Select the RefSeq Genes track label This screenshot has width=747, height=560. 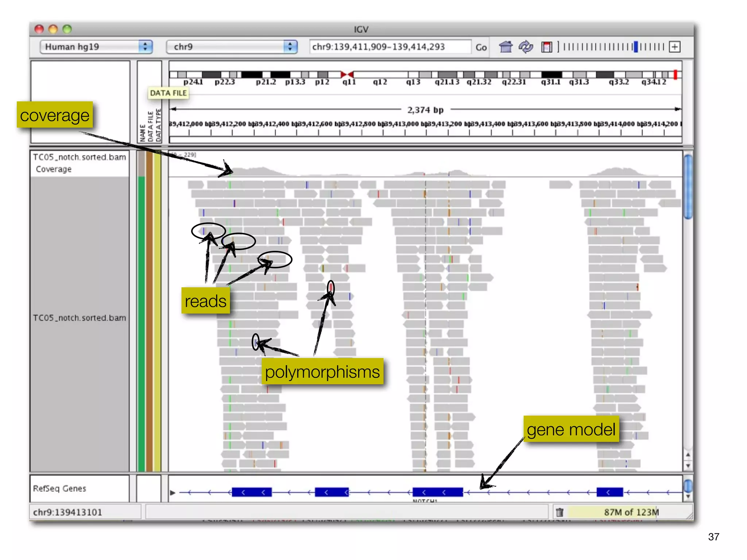60,489
